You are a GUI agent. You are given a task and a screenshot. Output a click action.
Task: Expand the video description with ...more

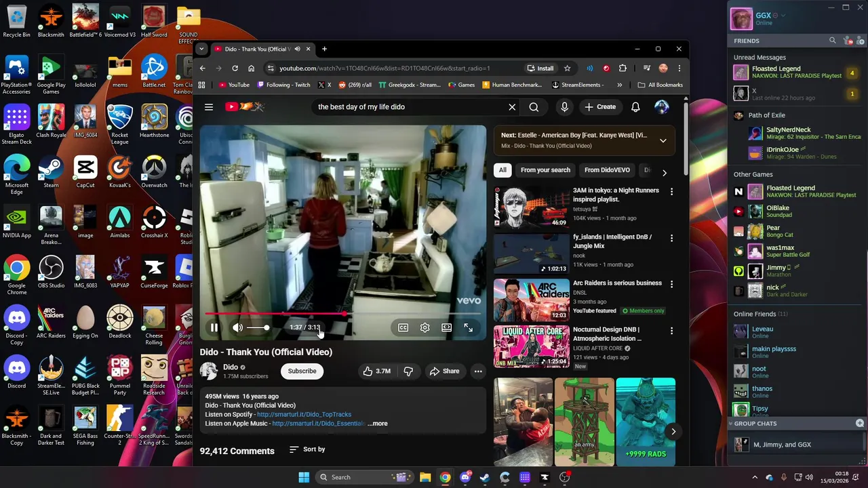pyautogui.click(x=378, y=424)
